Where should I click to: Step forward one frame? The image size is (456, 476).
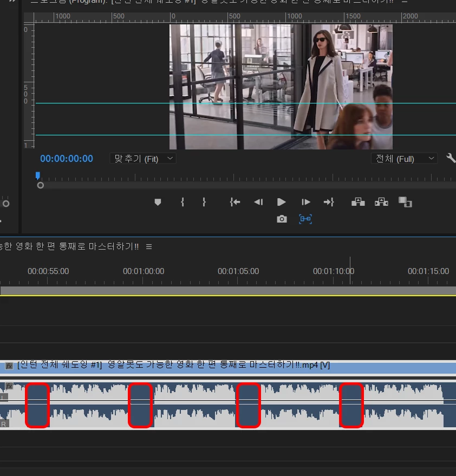tap(306, 202)
